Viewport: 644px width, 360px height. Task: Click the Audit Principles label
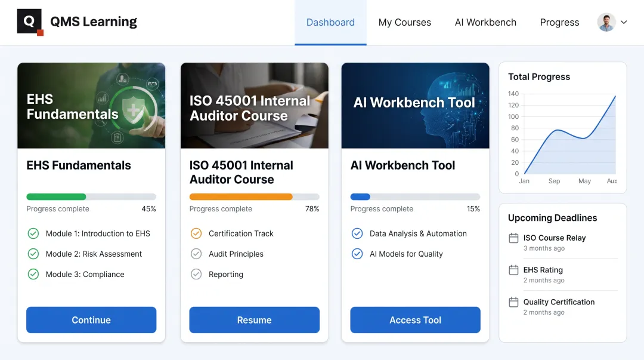(x=236, y=254)
